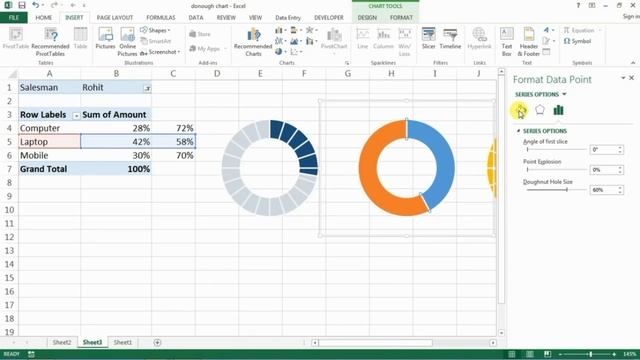Open Chart Tools DESIGN tab
This screenshot has height=360, width=640.
pos(367,18)
